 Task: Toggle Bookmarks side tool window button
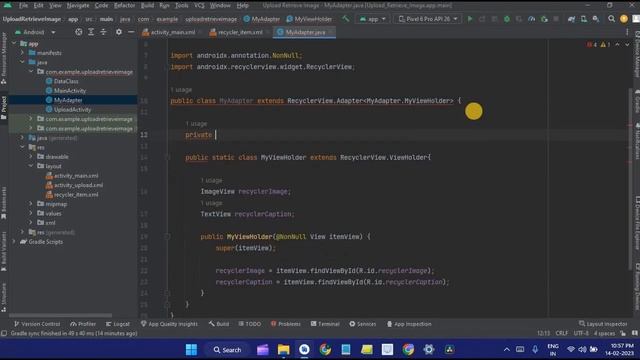tap(4, 203)
